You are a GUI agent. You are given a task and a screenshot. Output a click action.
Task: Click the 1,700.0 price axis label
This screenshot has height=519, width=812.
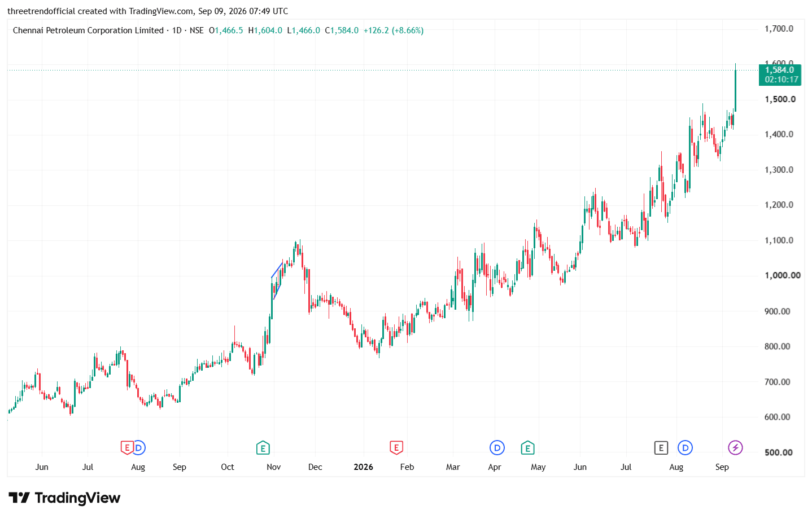pyautogui.click(x=779, y=29)
